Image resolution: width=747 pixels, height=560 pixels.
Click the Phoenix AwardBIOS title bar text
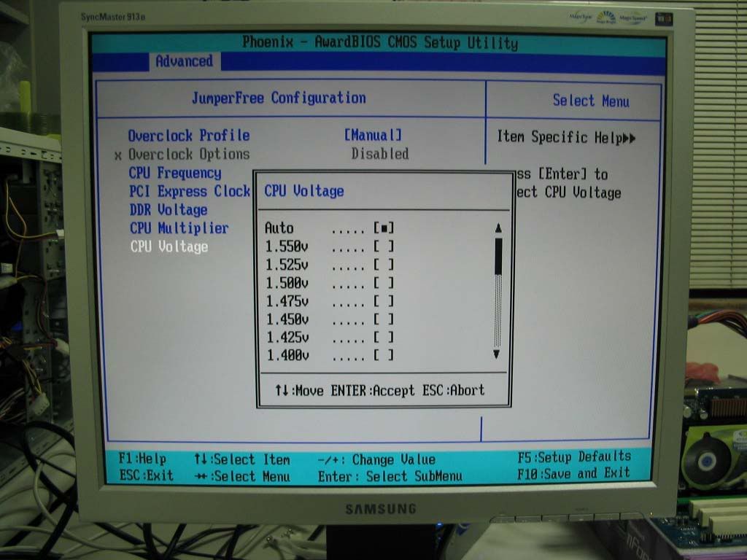(x=380, y=43)
